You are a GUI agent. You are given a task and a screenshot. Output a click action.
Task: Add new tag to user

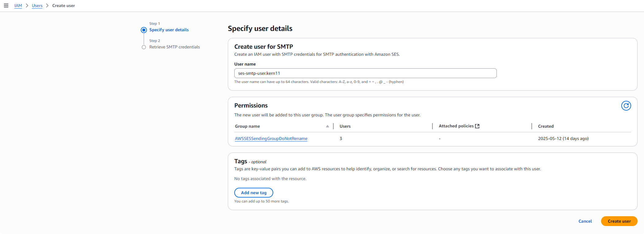254,193
